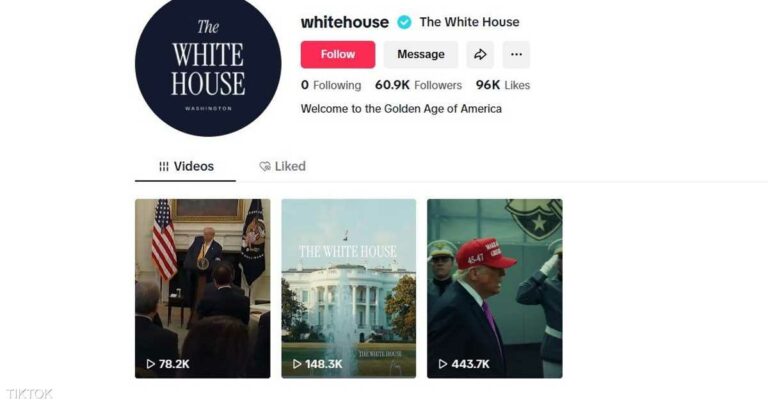The width and height of the screenshot is (768, 403).
Task: Open the podium speech video thumbnail
Action: coord(203,288)
